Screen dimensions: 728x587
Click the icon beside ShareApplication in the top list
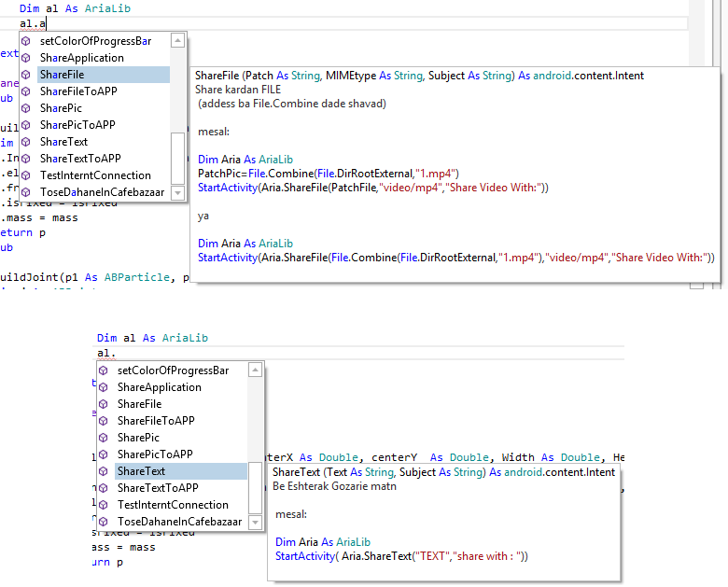[x=26, y=58]
